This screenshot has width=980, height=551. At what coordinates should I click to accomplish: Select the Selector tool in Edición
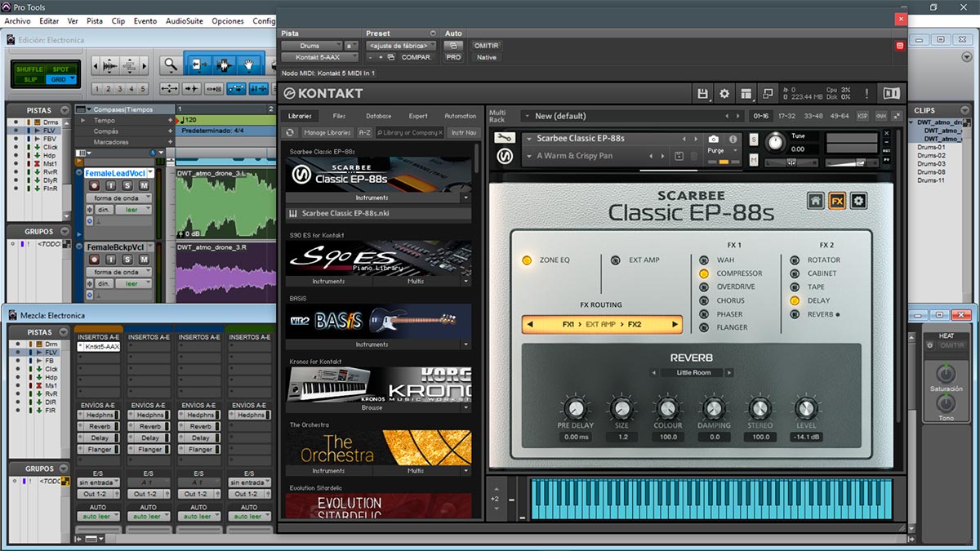[x=223, y=64]
